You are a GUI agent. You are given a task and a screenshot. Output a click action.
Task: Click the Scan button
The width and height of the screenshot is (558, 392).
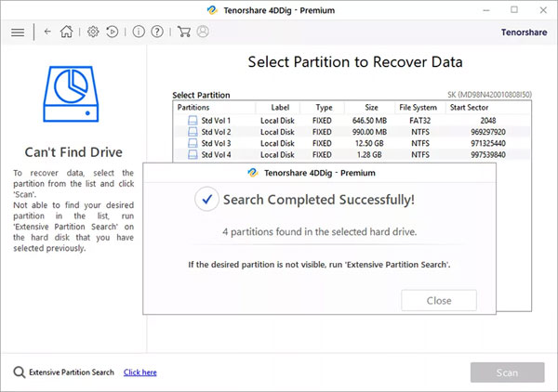(508, 372)
